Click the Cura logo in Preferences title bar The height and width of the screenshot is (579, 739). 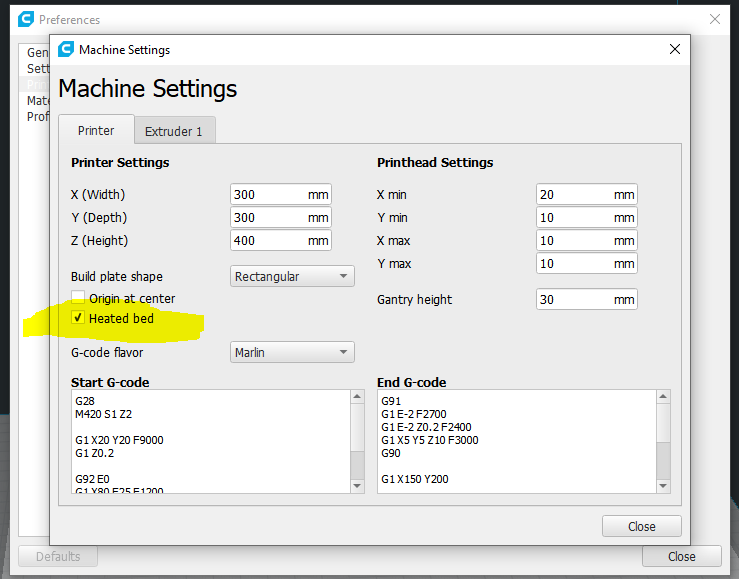tap(26, 19)
